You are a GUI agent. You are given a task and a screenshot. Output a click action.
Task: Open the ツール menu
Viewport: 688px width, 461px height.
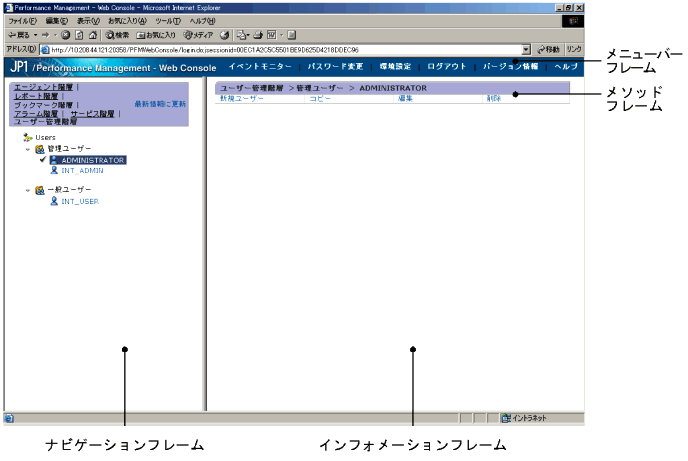click(168, 21)
